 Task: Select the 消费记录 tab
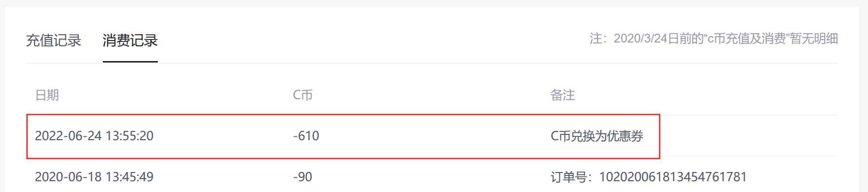point(130,41)
